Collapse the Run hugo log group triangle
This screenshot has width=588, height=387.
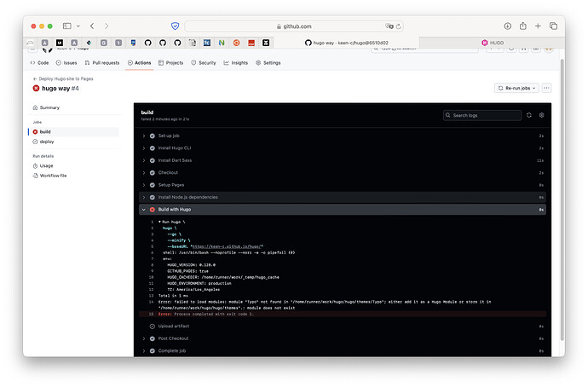pos(159,222)
